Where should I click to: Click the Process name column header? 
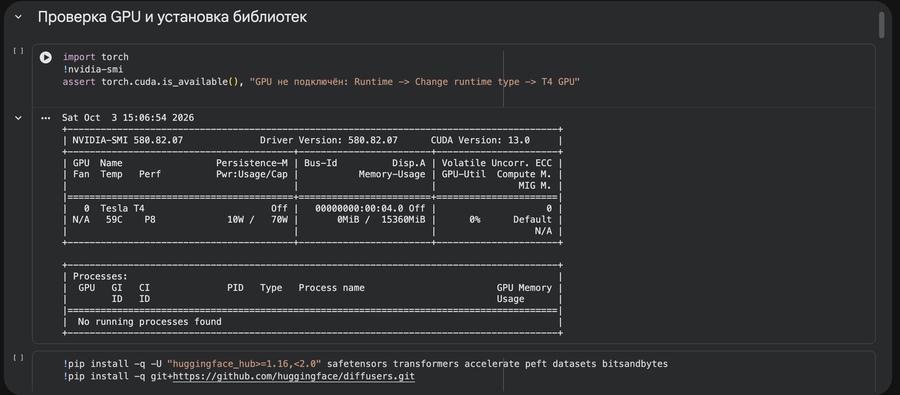pos(332,288)
